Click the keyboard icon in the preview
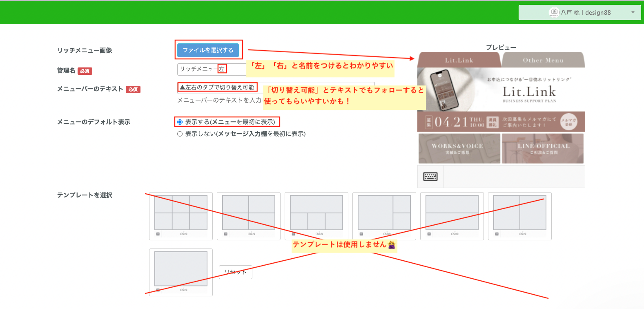Screen dimensions: 644x309 430,177
